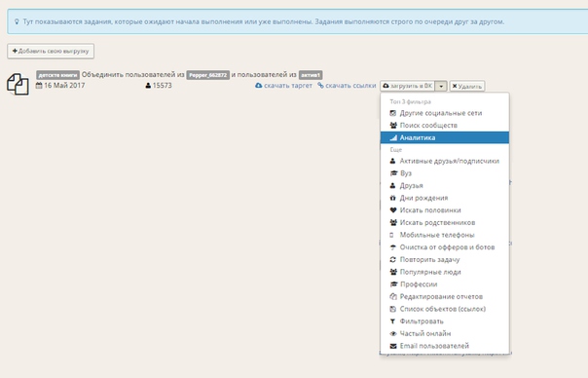
Task: Pick the Вуз menu entry
Action: 445,173
